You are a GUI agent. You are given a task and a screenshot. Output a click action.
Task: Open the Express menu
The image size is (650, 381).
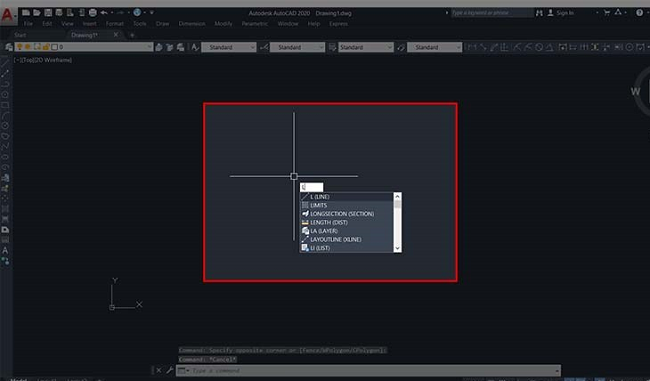(x=339, y=24)
